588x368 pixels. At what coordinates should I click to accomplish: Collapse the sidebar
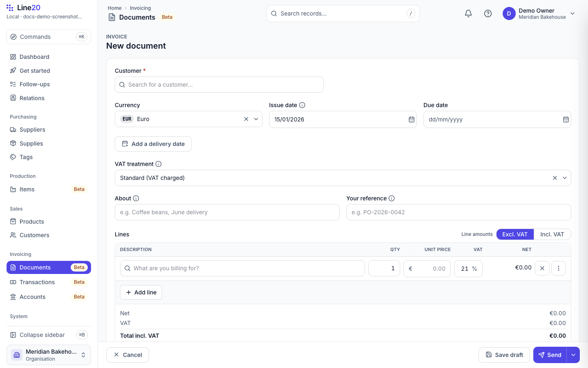[x=49, y=335]
